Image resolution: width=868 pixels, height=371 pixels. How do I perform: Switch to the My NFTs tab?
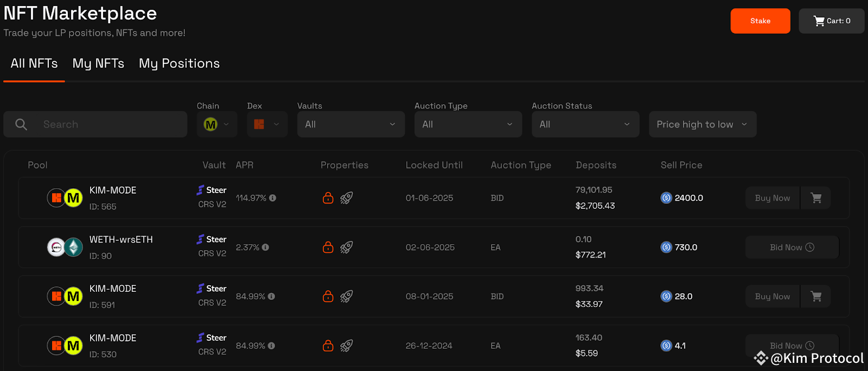tap(98, 63)
